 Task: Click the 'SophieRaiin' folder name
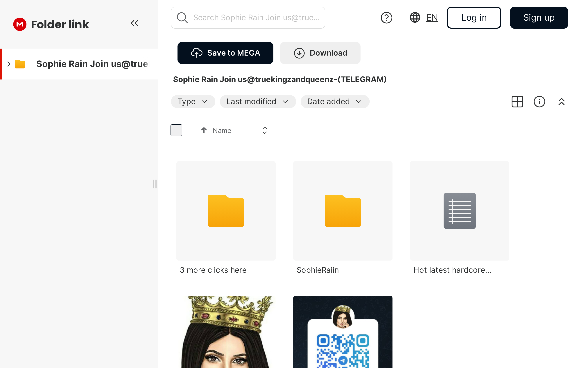(318, 270)
